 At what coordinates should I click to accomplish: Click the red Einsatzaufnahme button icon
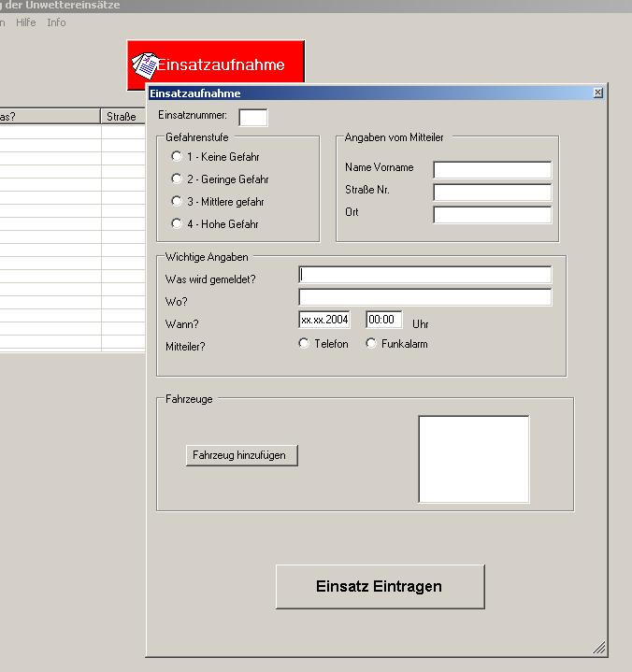(x=145, y=64)
